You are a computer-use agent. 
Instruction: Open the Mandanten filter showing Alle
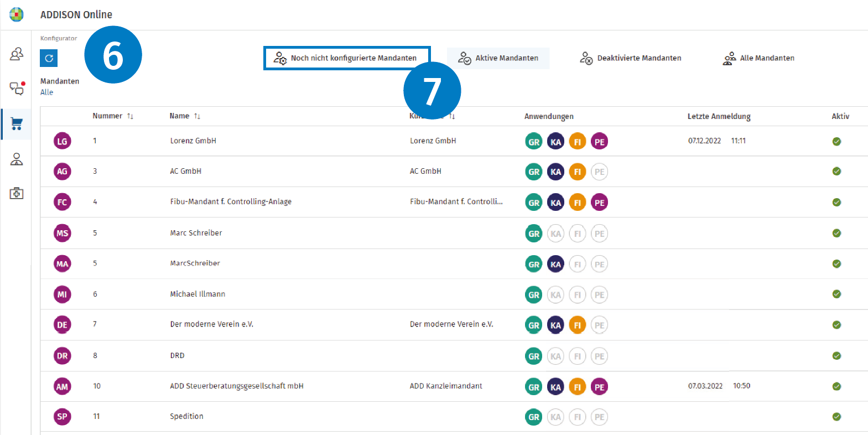(x=47, y=92)
